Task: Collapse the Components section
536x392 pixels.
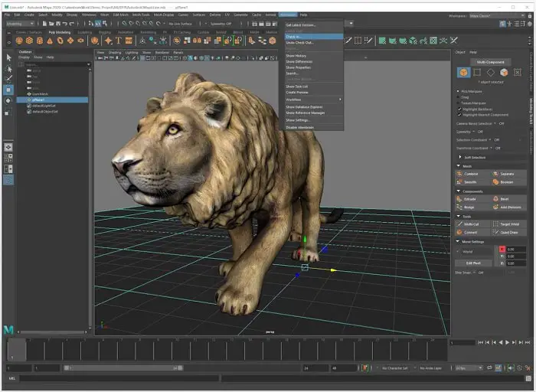Action: coord(459,191)
